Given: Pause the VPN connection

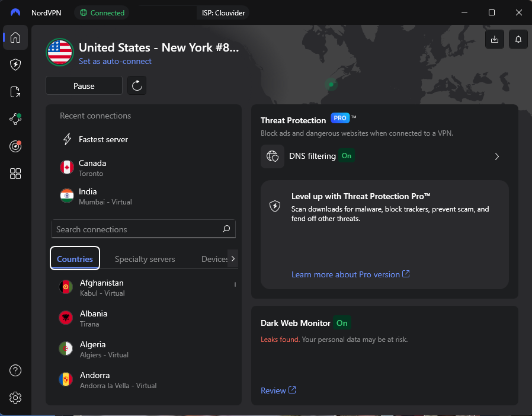Looking at the screenshot, I should click(84, 86).
